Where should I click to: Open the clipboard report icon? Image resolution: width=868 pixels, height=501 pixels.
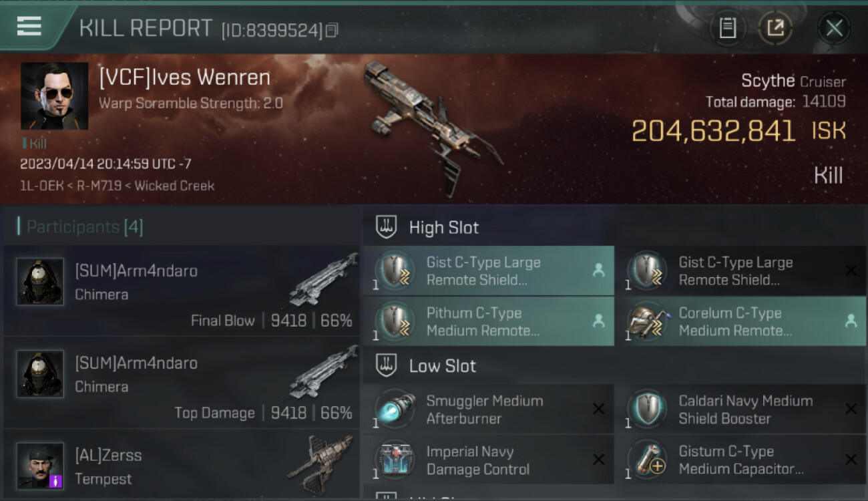pyautogui.click(x=727, y=28)
